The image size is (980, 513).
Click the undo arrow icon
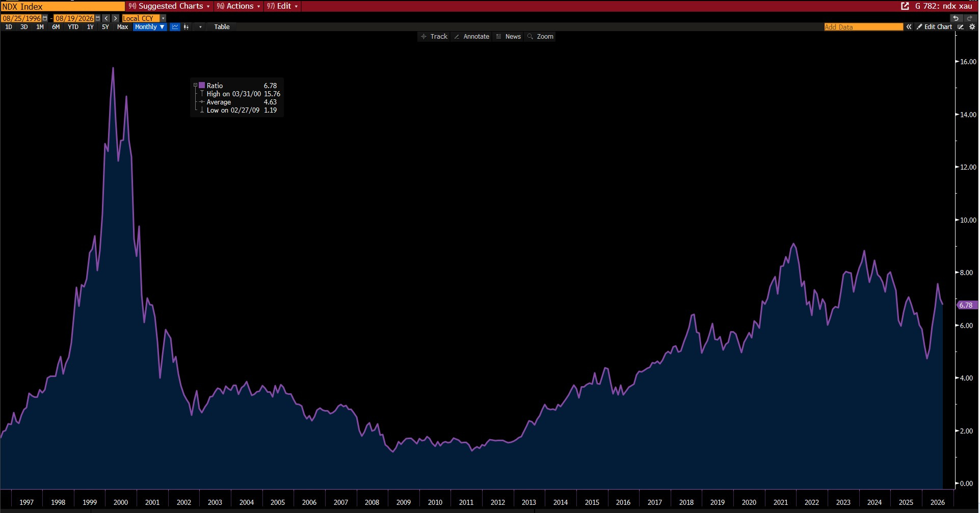pyautogui.click(x=956, y=18)
